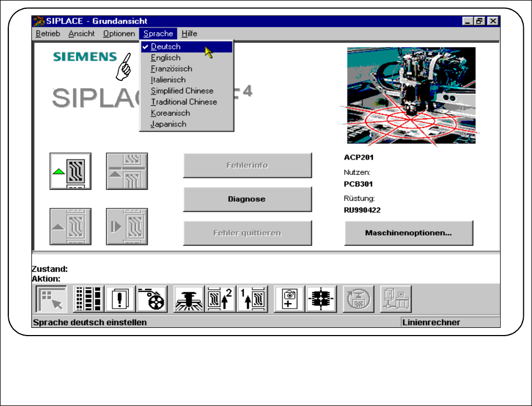Choose Koreanisch language option
Viewport: 532px width, 406px height.
pos(187,113)
